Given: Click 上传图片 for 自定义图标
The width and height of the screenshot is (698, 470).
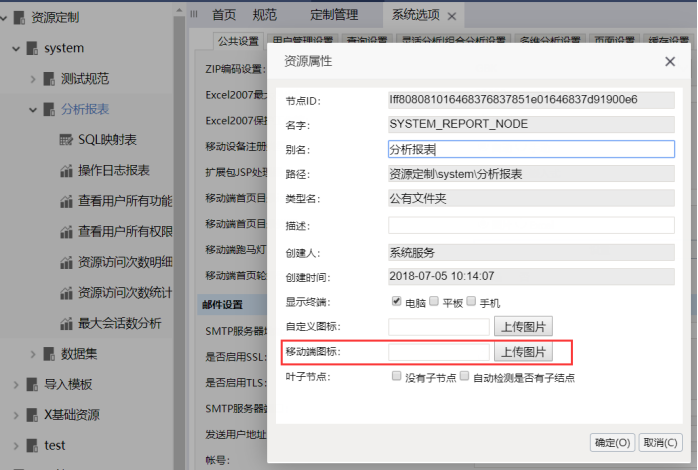Looking at the screenshot, I should pyautogui.click(x=523, y=326).
